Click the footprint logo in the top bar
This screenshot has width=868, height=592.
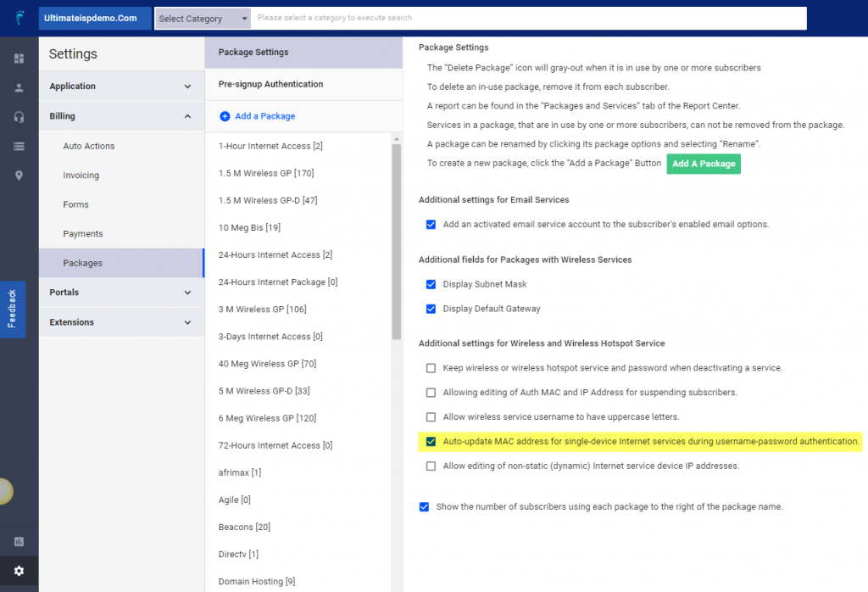click(17, 17)
